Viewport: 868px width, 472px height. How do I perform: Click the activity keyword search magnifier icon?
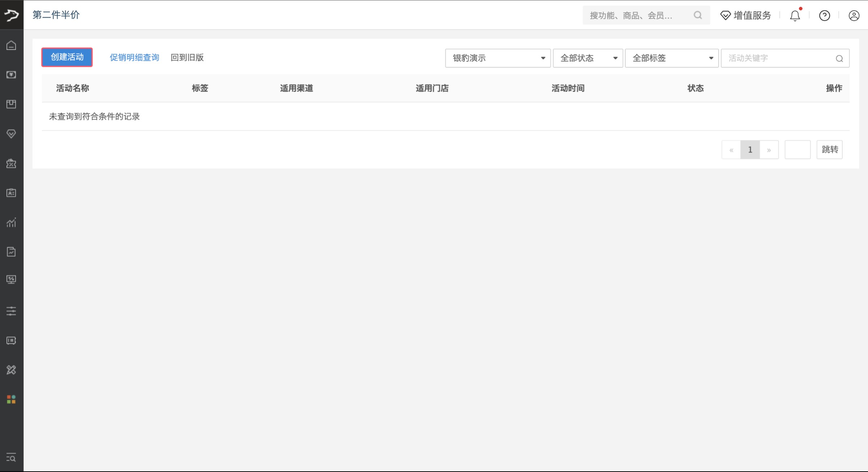click(839, 59)
